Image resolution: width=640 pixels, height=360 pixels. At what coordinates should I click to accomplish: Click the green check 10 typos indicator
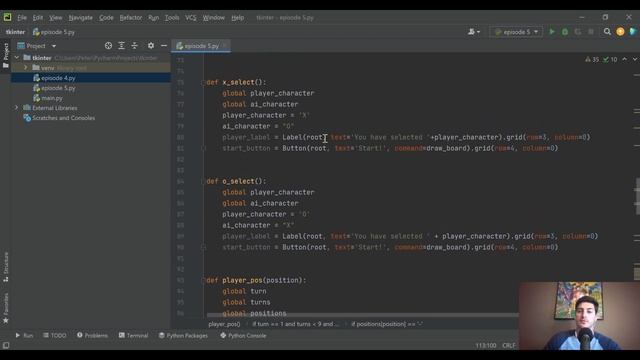[610, 60]
